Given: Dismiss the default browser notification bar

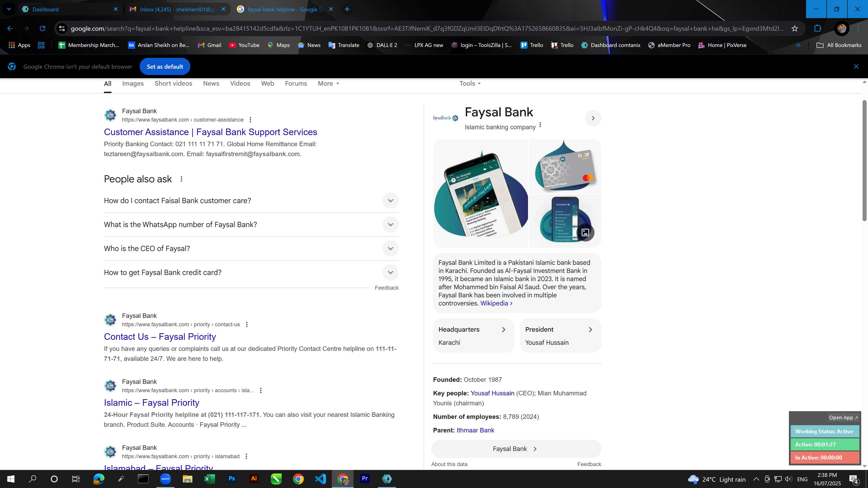Looking at the screenshot, I should 856,67.
